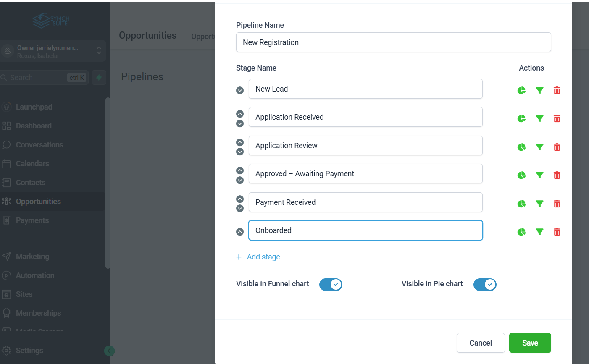Delete the Onboarded stage
The height and width of the screenshot is (364, 589).
pyautogui.click(x=557, y=232)
